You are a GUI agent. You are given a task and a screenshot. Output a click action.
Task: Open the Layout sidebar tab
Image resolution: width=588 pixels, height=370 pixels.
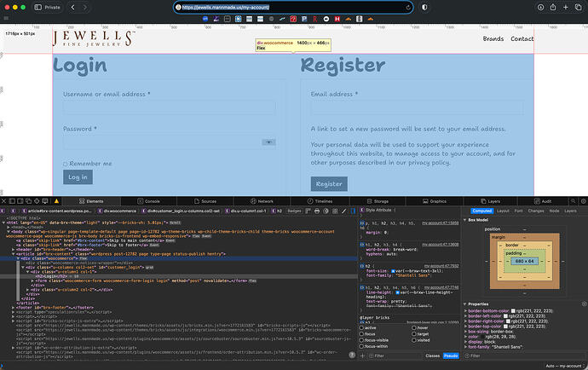point(503,211)
